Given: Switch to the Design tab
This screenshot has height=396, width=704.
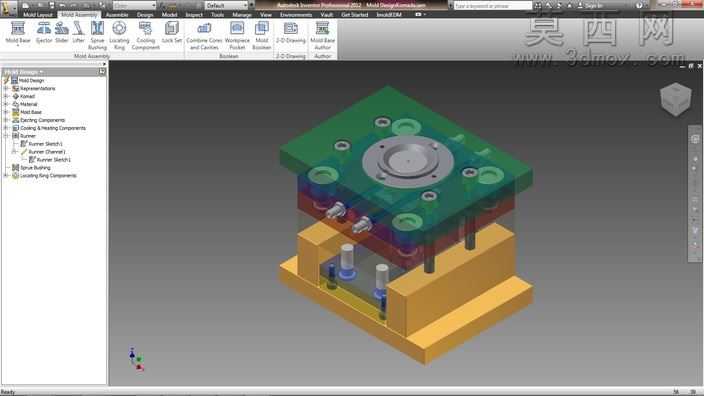Looking at the screenshot, I should [x=145, y=15].
